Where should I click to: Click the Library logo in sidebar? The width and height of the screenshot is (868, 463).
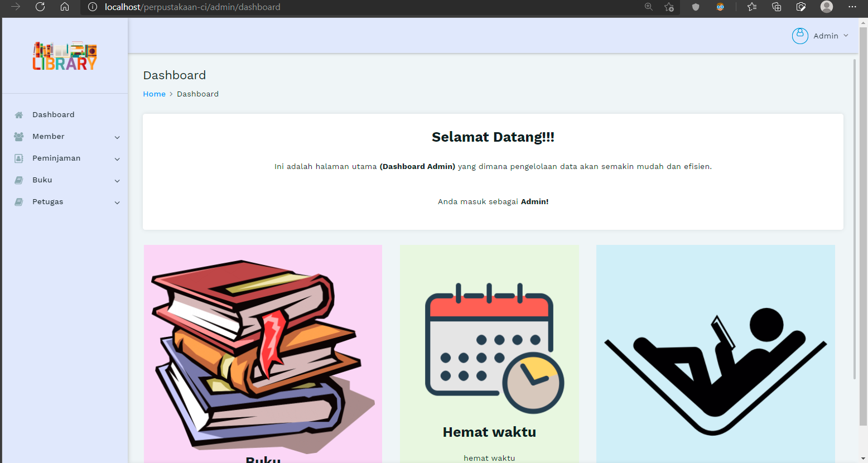pos(65,56)
